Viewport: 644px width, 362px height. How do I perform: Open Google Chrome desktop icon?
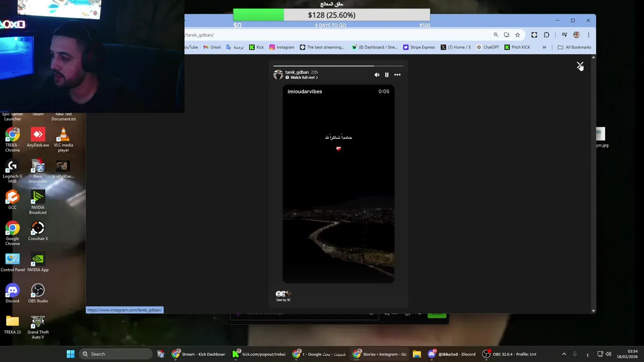(x=13, y=233)
